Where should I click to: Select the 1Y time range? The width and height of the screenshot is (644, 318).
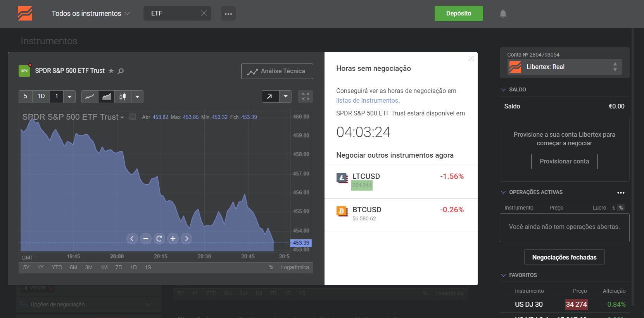40,267
